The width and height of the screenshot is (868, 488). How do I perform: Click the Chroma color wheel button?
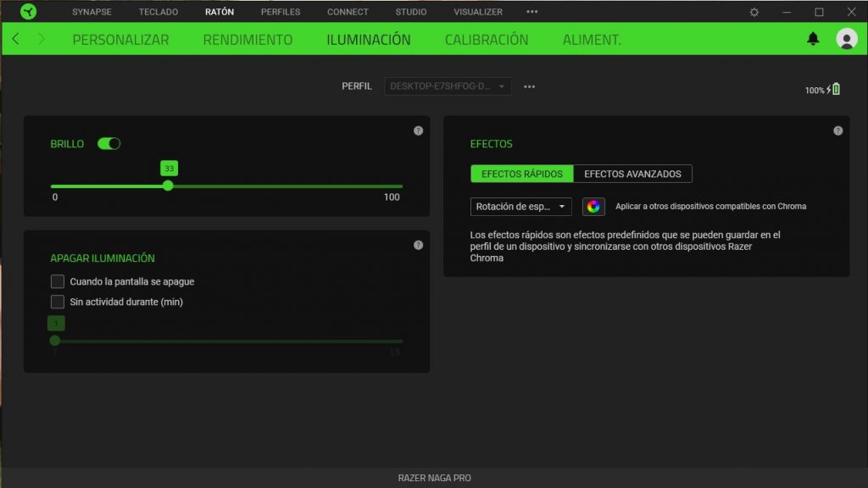tap(593, 207)
